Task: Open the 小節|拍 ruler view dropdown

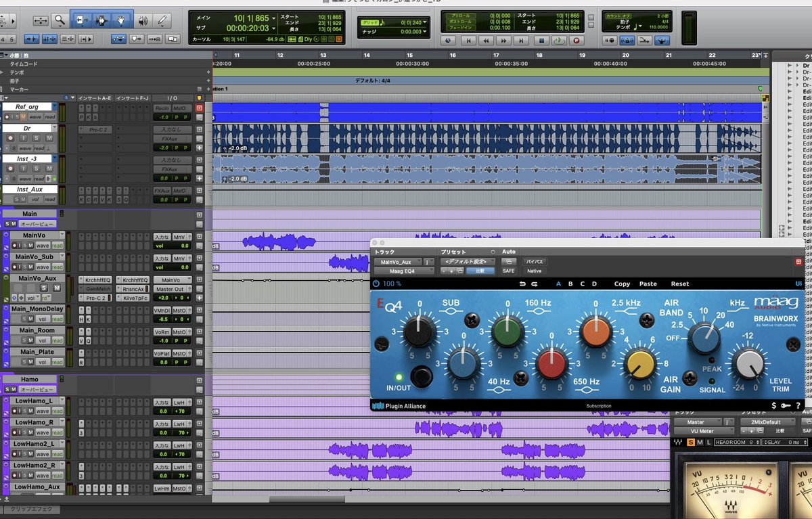Action: click(5, 55)
